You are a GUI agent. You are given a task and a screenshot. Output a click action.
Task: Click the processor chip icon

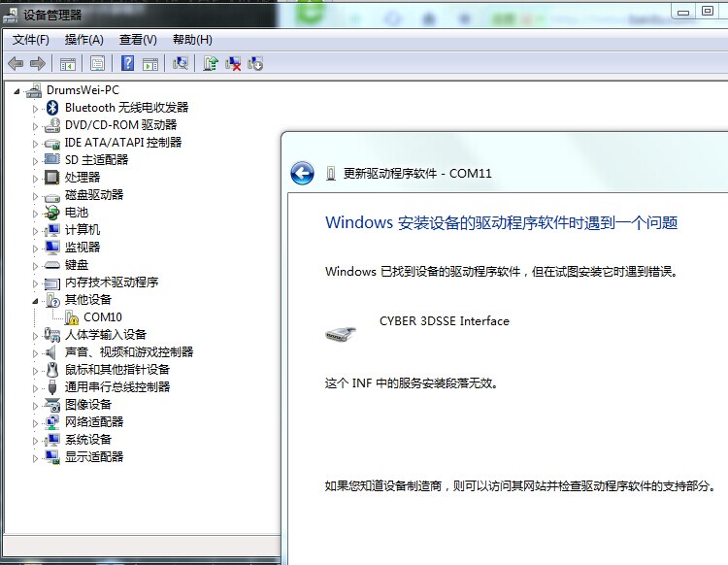coord(51,178)
